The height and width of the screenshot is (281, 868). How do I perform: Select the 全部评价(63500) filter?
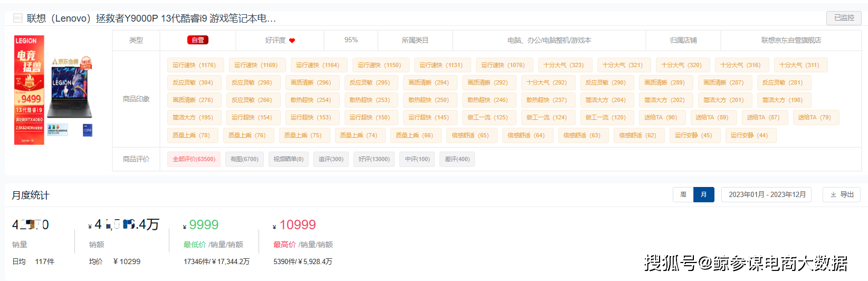194,159
